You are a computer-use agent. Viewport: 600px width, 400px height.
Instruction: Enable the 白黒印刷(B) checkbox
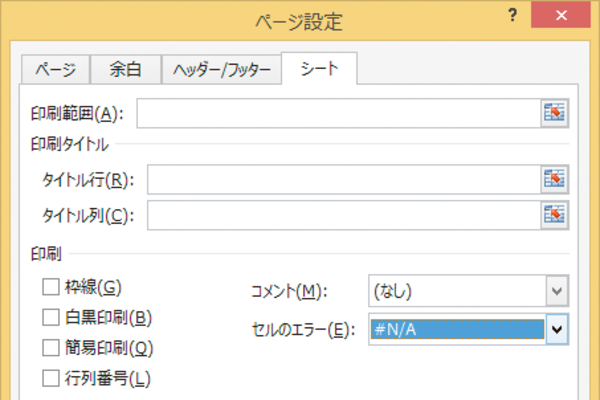(51, 318)
